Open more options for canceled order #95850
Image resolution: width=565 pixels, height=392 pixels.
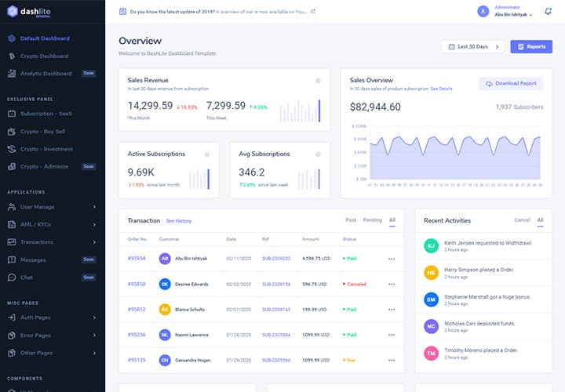click(x=392, y=283)
